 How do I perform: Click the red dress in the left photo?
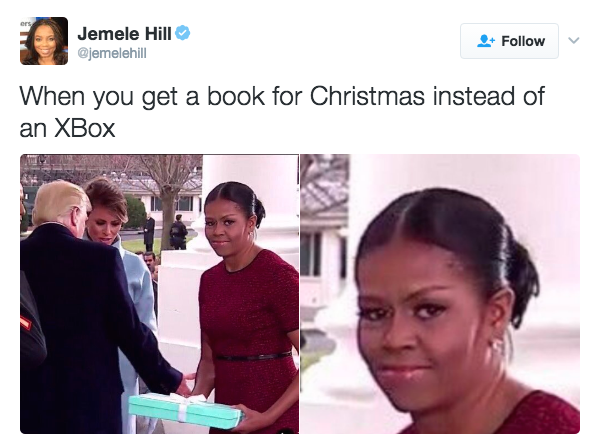[x=250, y=337]
